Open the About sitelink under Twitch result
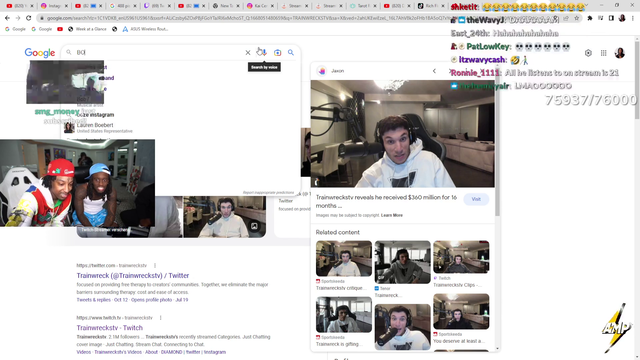This screenshot has height=360, width=640. tap(151, 352)
